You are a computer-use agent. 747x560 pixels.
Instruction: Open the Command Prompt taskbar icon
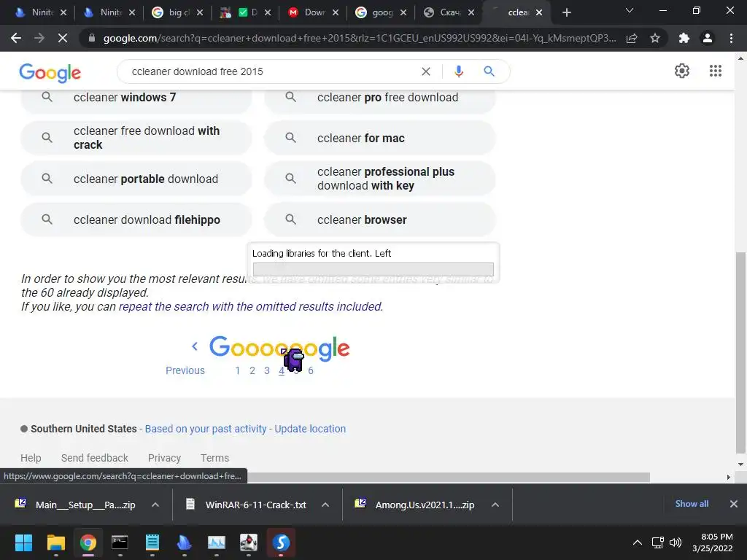120,542
